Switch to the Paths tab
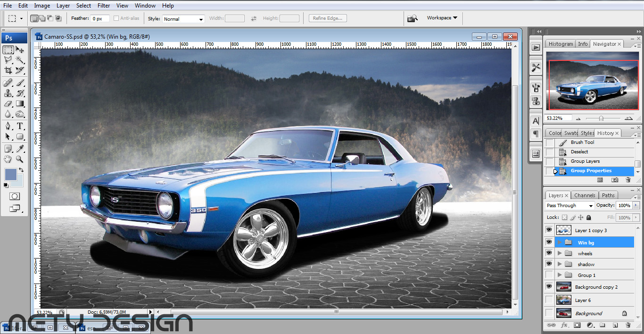 click(x=608, y=195)
